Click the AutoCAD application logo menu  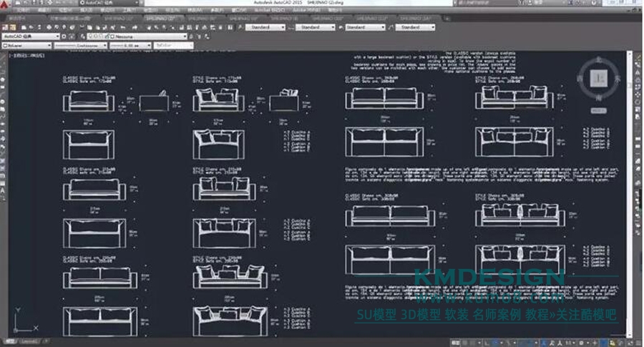[x=5, y=4]
